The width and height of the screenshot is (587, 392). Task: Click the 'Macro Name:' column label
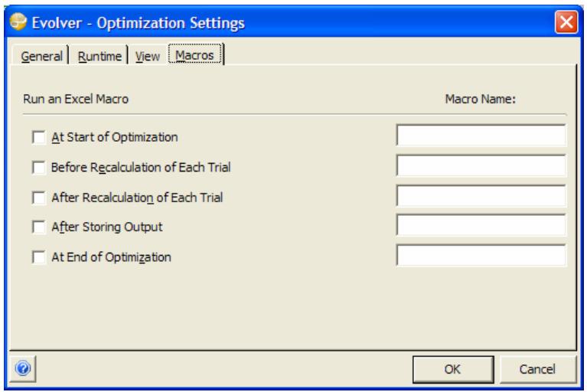click(480, 99)
